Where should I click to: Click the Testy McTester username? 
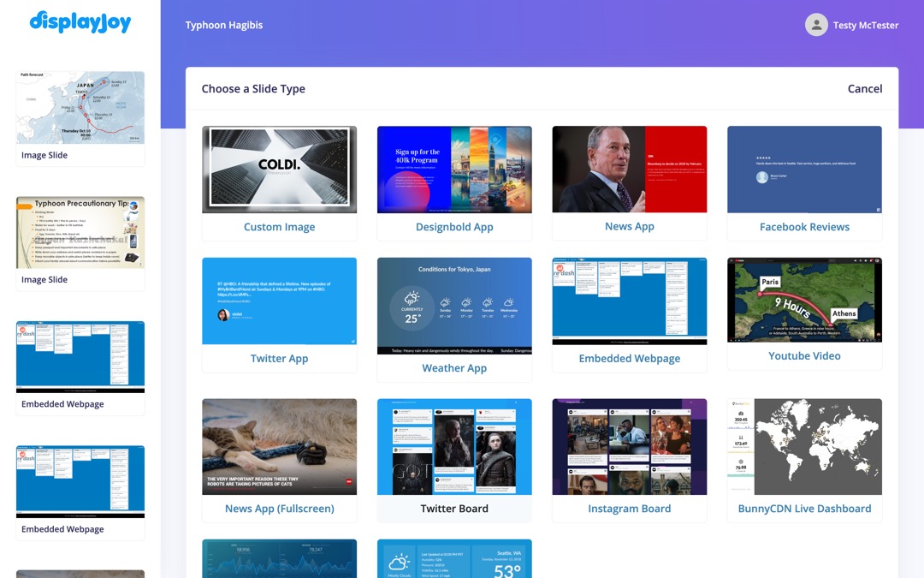tap(866, 26)
